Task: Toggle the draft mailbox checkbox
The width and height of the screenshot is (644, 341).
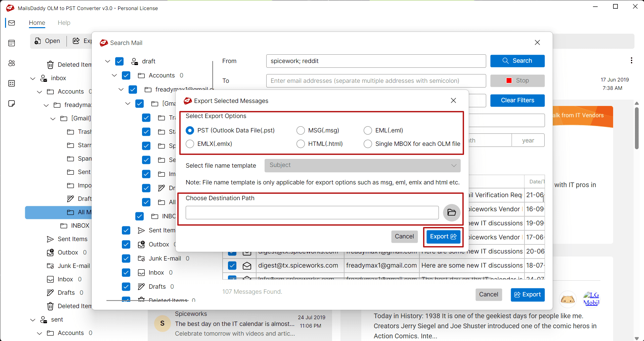Action: 119,61
